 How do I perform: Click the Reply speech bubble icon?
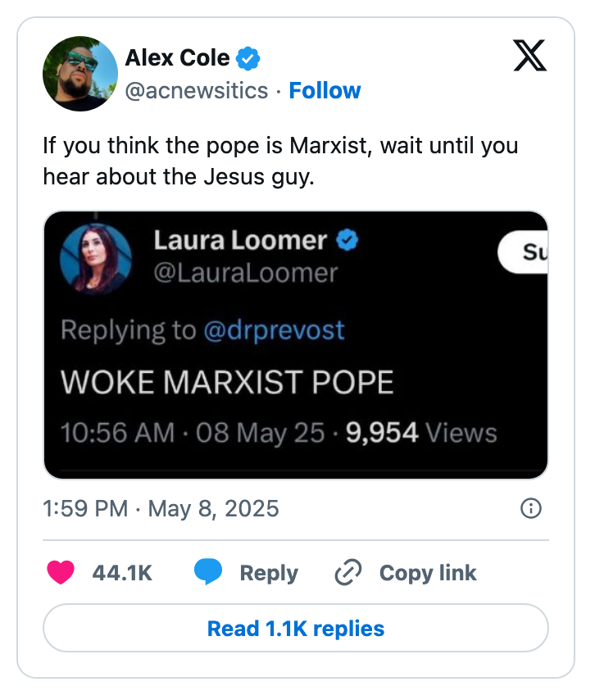click(x=210, y=572)
